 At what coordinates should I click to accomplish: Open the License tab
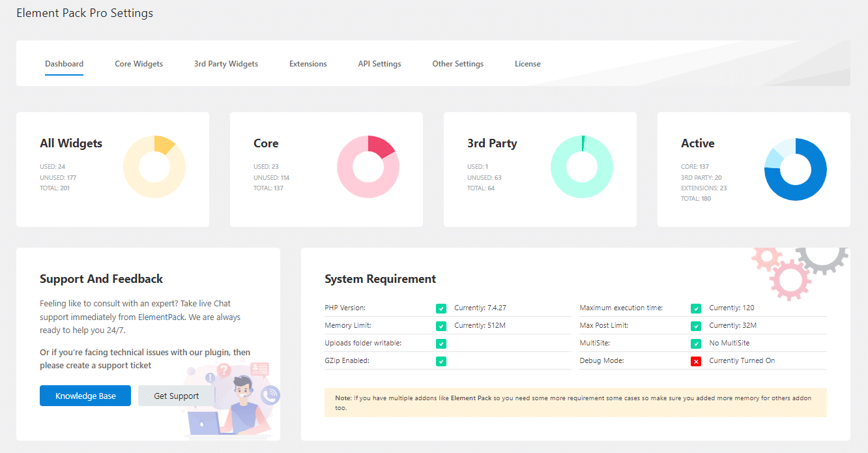tap(528, 63)
